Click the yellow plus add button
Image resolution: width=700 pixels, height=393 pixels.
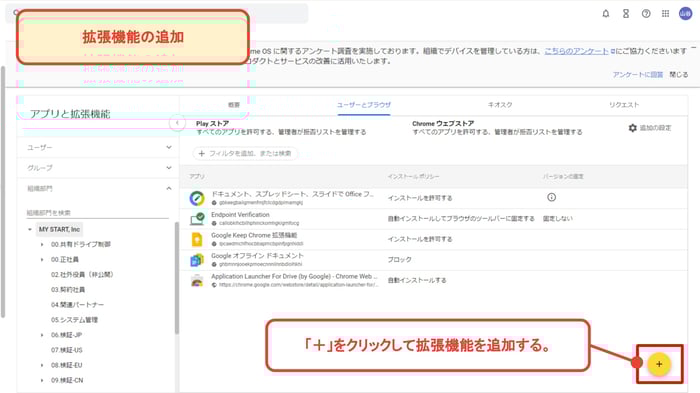(x=659, y=364)
